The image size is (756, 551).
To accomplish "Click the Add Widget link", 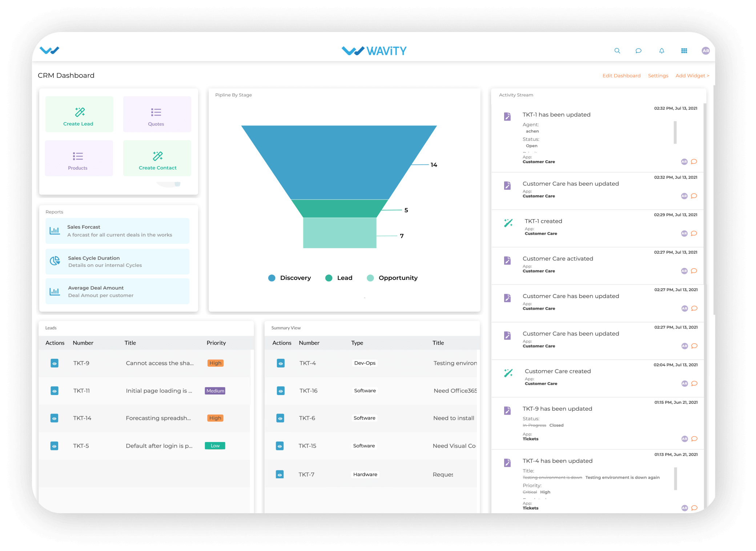I will coord(692,75).
